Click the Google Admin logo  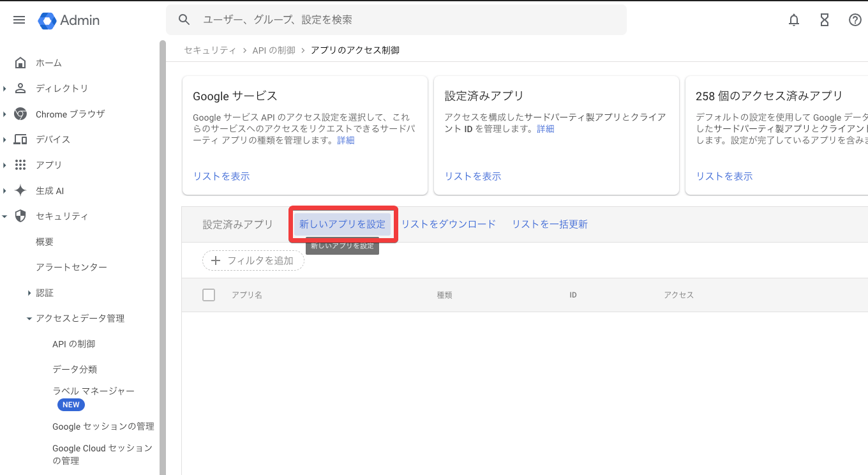69,20
